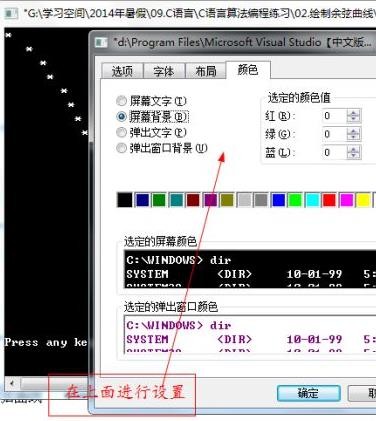Increase the blue (蓝) value stepper

pos(353,150)
